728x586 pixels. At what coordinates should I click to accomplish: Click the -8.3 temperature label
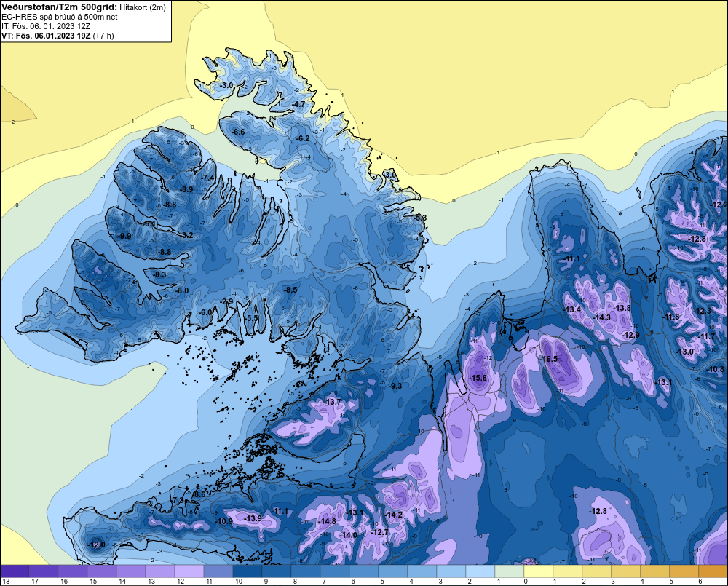click(x=158, y=274)
